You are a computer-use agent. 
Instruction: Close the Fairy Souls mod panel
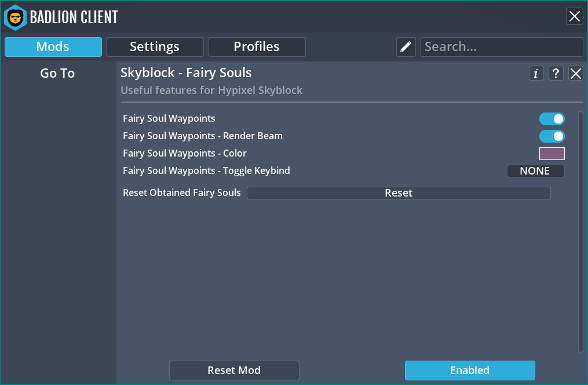click(576, 73)
